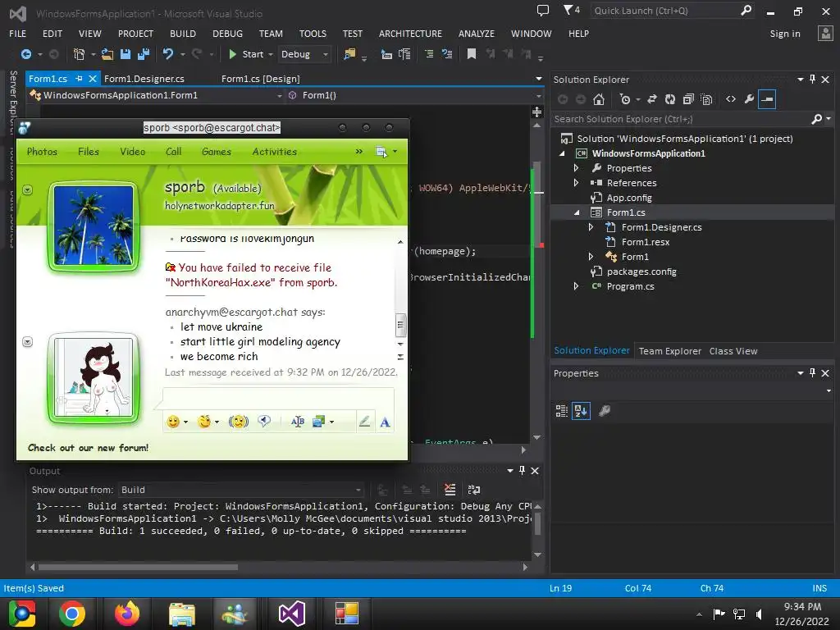Open the Show output from Build dropdown

pyautogui.click(x=241, y=490)
